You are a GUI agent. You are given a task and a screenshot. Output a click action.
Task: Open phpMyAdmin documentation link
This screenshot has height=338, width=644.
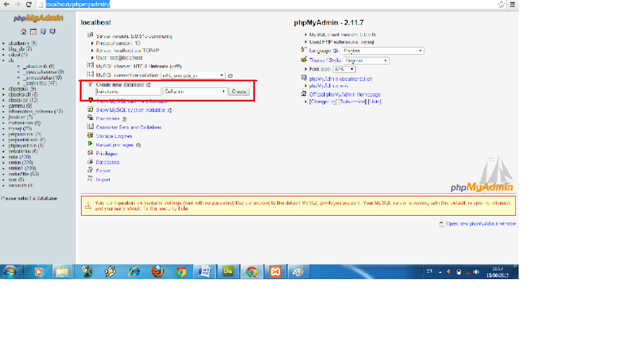point(341,79)
